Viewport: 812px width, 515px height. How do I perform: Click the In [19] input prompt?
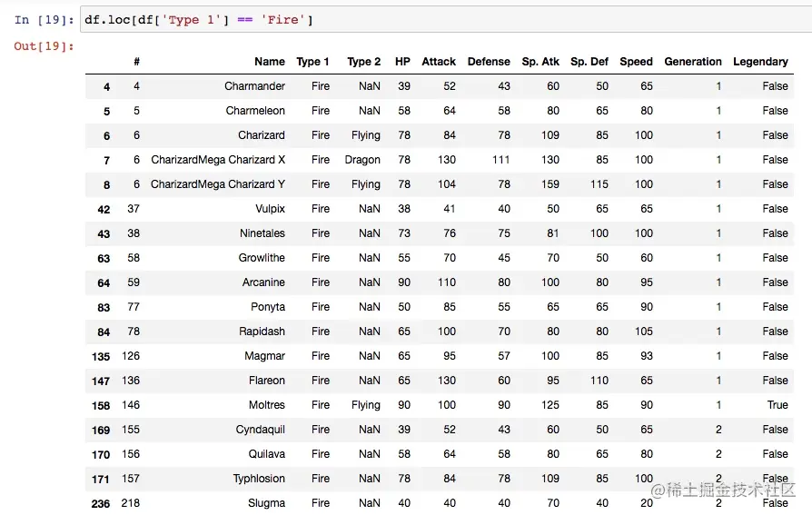[44, 20]
